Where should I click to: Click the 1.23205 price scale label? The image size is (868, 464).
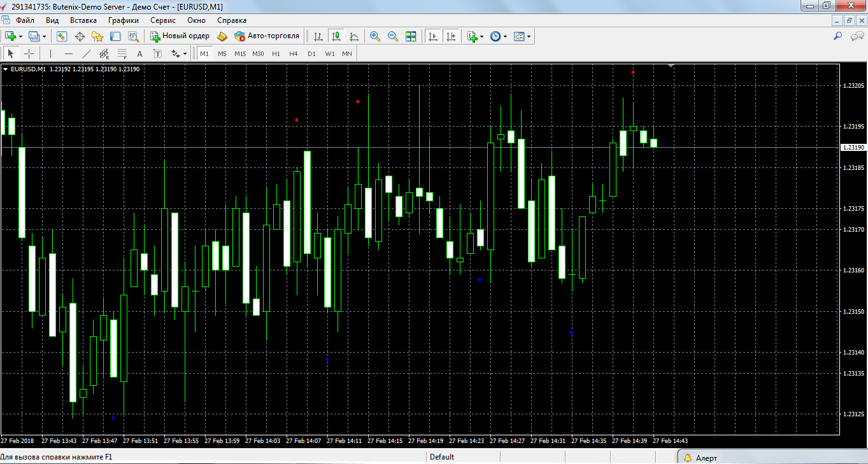point(853,85)
